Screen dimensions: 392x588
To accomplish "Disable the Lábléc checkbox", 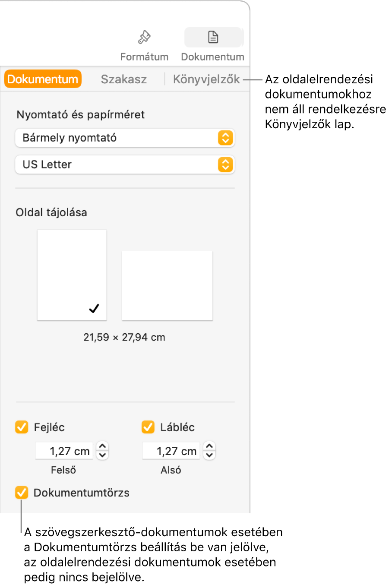I will pos(148,427).
